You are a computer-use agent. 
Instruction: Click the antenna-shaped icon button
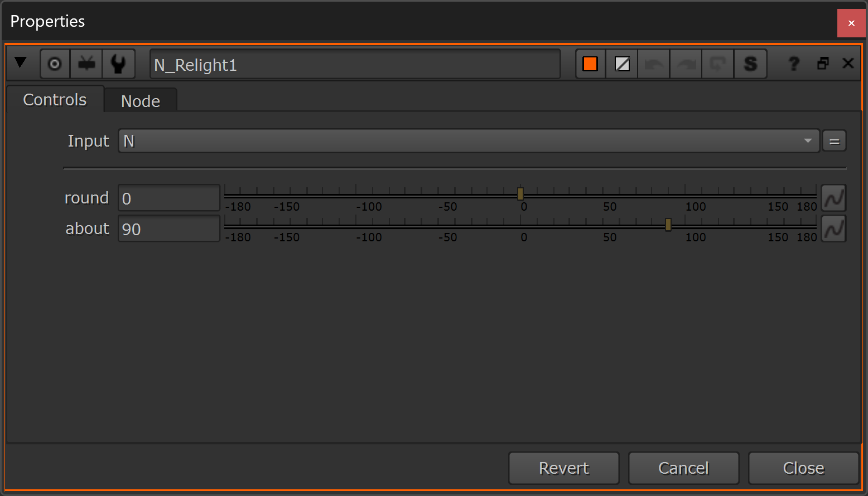pos(86,64)
